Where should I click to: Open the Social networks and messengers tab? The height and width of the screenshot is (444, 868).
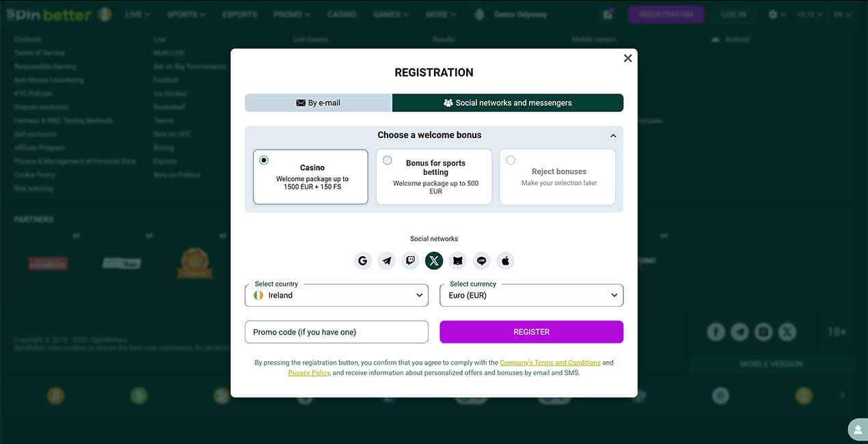coord(508,102)
